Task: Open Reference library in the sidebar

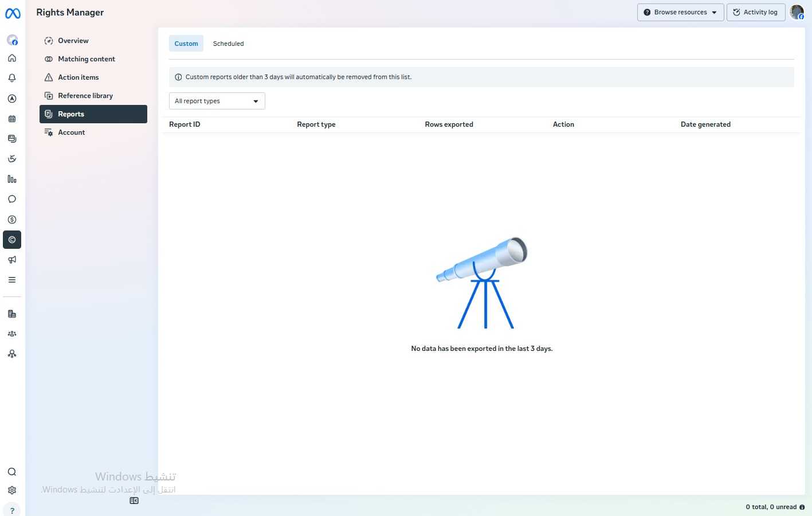Action: [x=93, y=96]
